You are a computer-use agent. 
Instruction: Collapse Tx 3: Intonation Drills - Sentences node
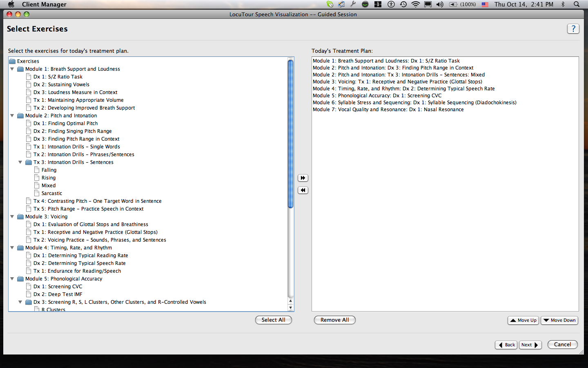[20, 162]
